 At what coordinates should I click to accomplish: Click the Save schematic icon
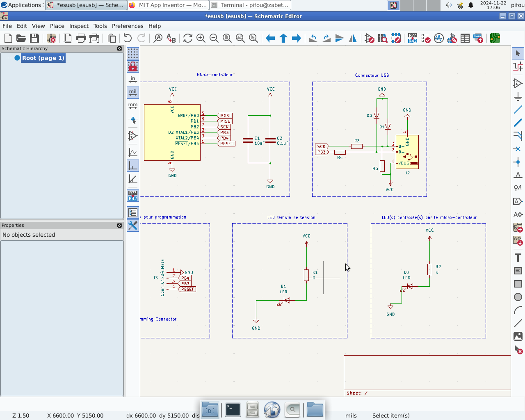34,38
